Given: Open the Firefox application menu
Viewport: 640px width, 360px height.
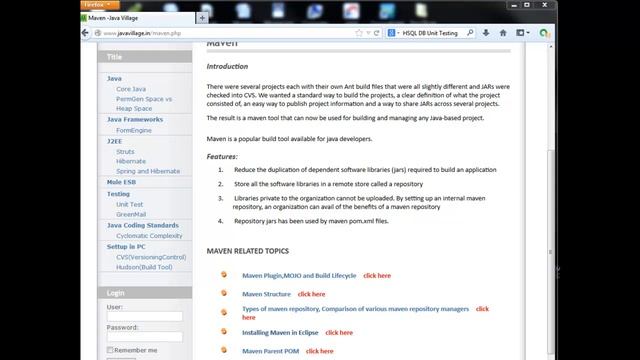Looking at the screenshot, I should (100, 4).
